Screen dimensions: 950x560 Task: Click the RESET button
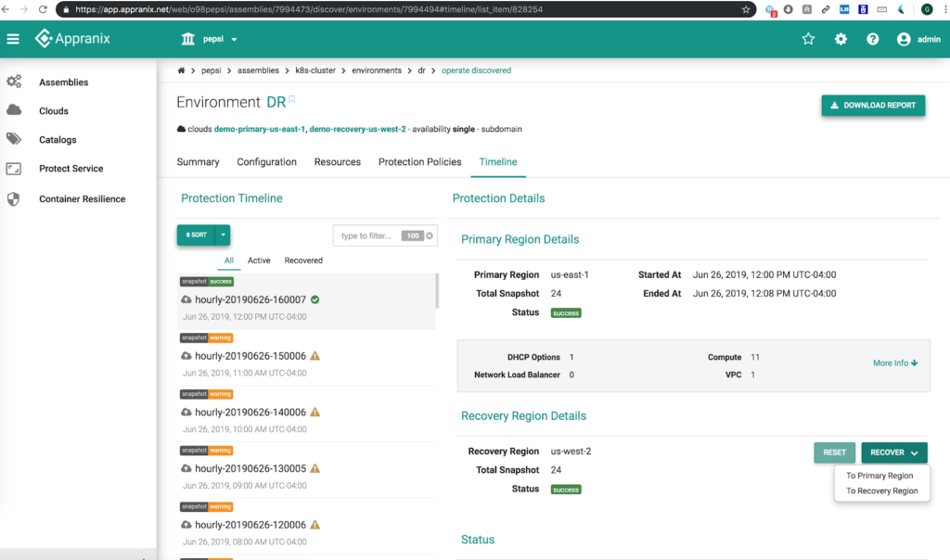point(834,452)
